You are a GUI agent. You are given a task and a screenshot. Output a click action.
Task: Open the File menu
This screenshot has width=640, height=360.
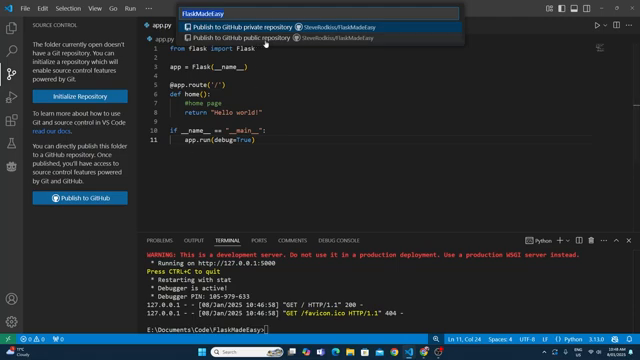[25, 9]
